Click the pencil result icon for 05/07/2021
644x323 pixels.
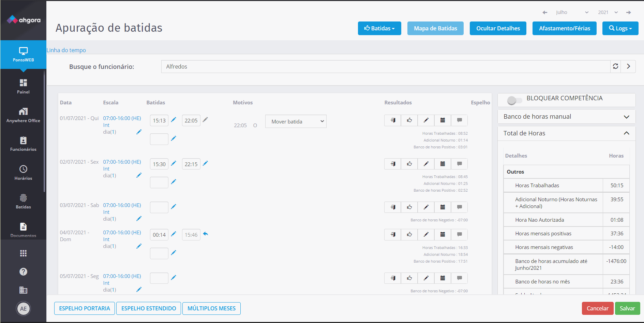pos(426,278)
